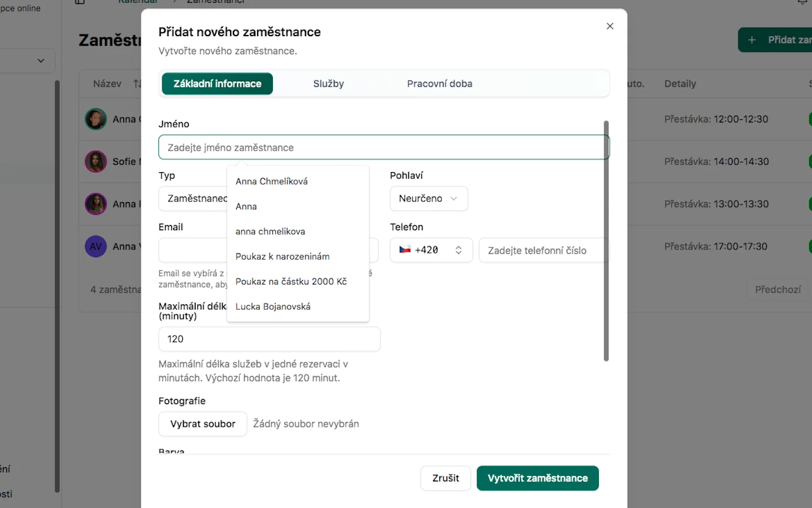Open the Pracovní doba tab

(x=439, y=84)
